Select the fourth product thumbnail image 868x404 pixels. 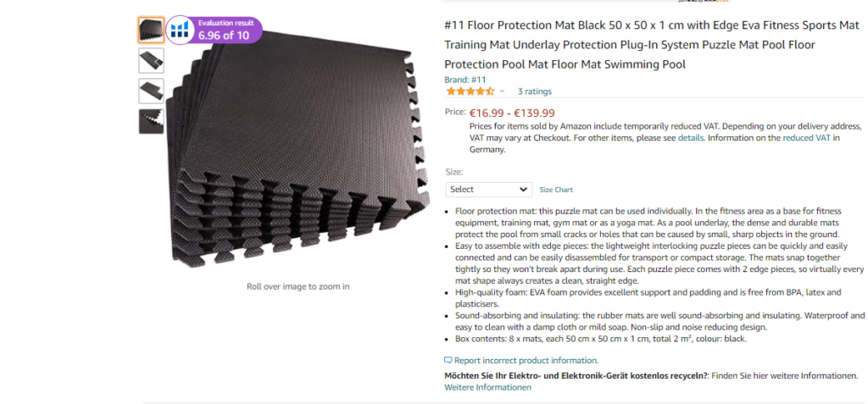coord(151,121)
